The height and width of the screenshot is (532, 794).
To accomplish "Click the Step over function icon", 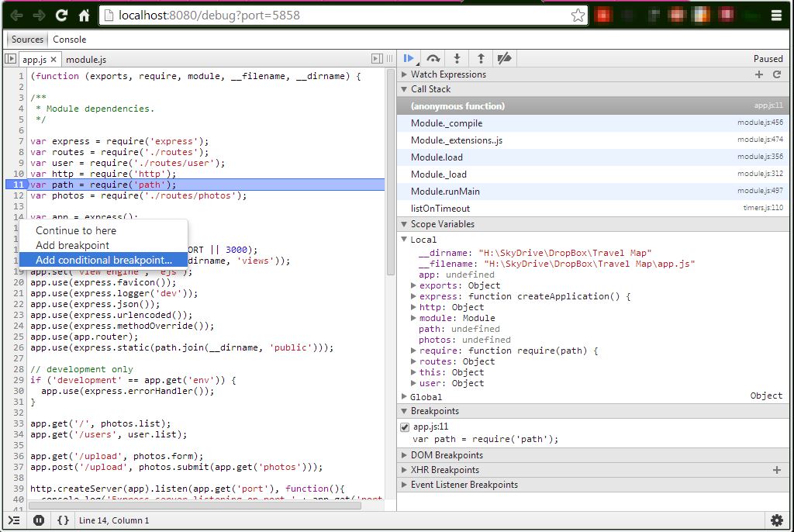I will pyautogui.click(x=433, y=58).
